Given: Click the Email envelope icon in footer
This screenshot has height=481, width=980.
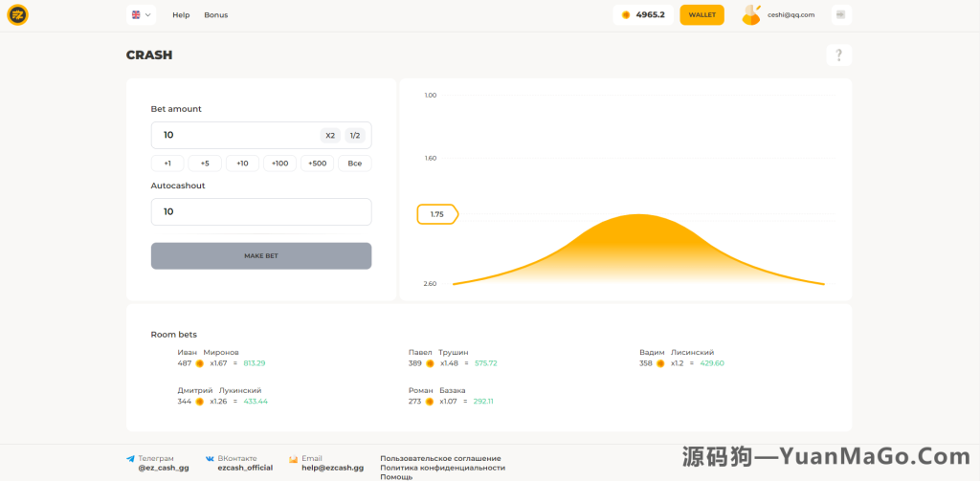Looking at the screenshot, I should [x=294, y=459].
